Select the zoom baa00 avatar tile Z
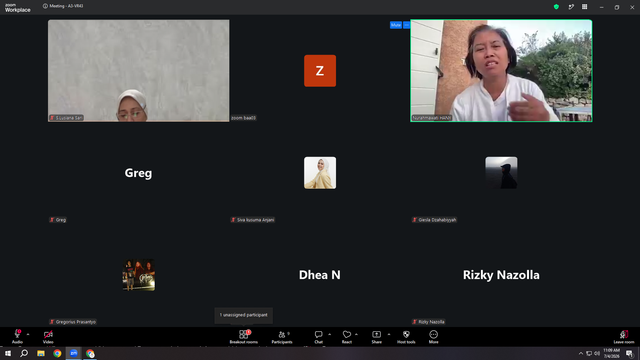The width and height of the screenshot is (640, 360). click(320, 71)
